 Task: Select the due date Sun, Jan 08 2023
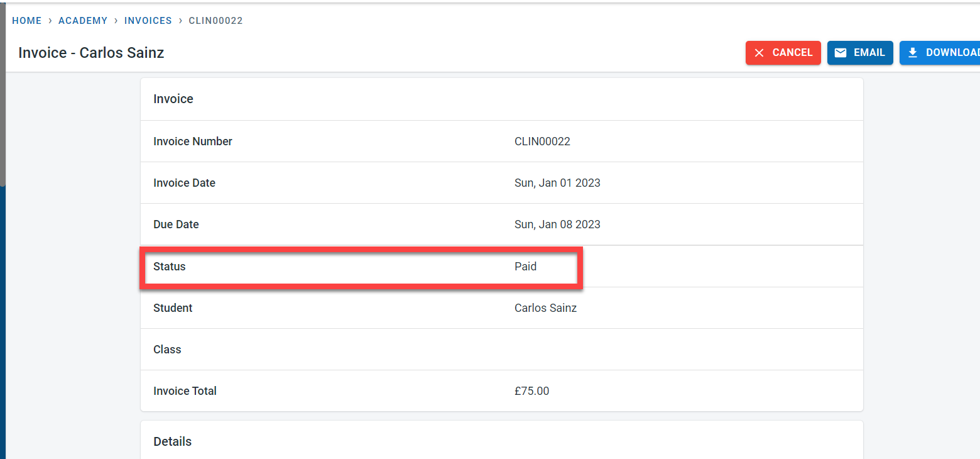pyautogui.click(x=557, y=224)
